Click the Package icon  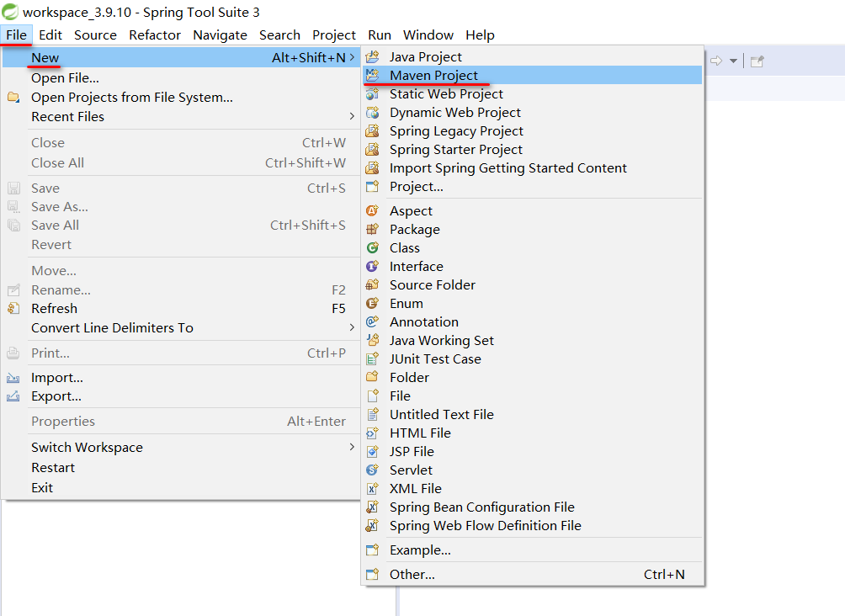372,229
